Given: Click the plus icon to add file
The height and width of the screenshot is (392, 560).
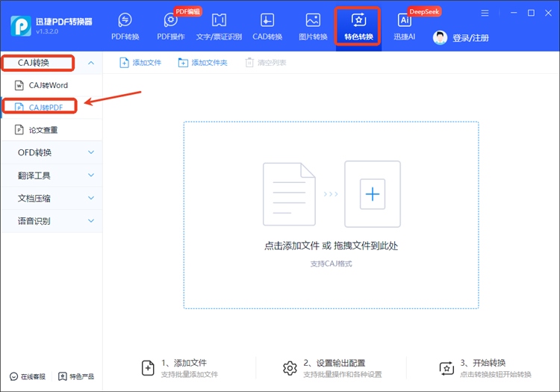Looking at the screenshot, I should coord(372,194).
